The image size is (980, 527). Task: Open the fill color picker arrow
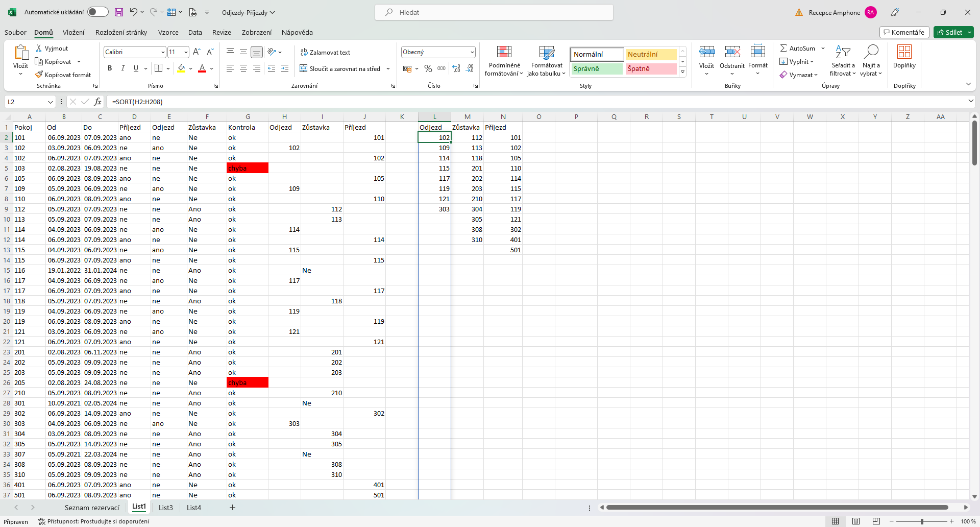click(x=191, y=68)
